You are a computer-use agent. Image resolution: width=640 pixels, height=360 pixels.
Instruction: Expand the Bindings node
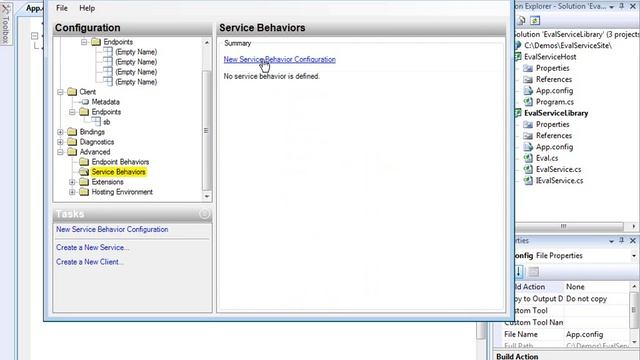click(x=60, y=132)
